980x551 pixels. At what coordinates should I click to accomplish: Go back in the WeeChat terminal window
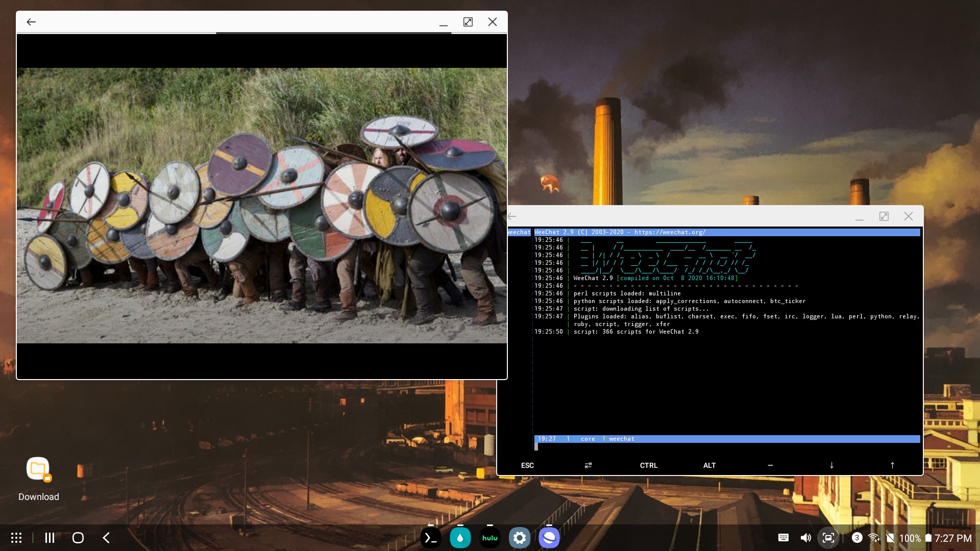click(512, 216)
